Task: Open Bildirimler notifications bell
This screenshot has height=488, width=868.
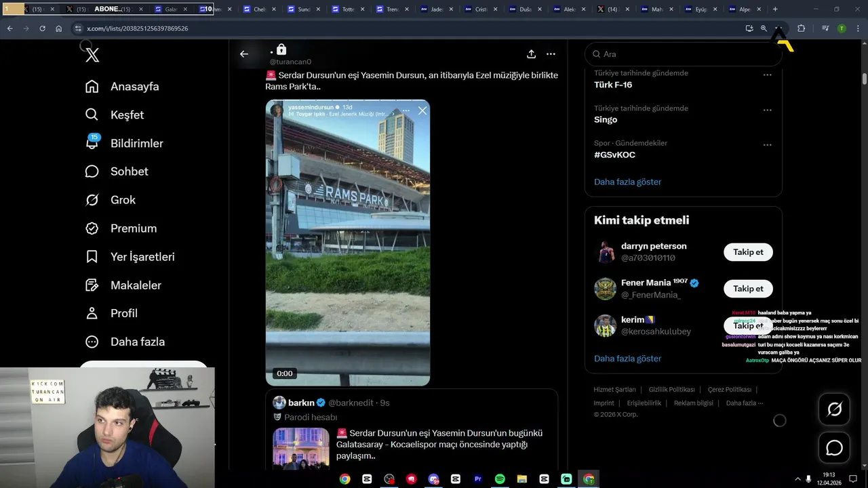Action: [x=123, y=144]
